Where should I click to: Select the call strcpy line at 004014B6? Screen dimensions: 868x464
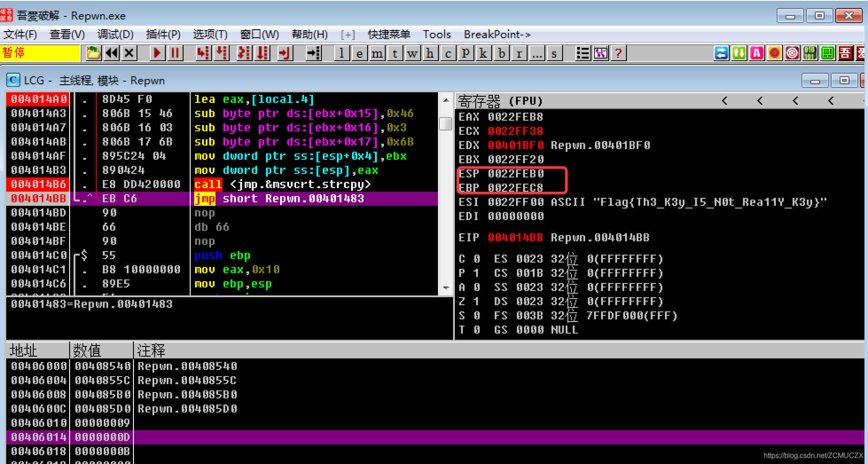(x=222, y=184)
